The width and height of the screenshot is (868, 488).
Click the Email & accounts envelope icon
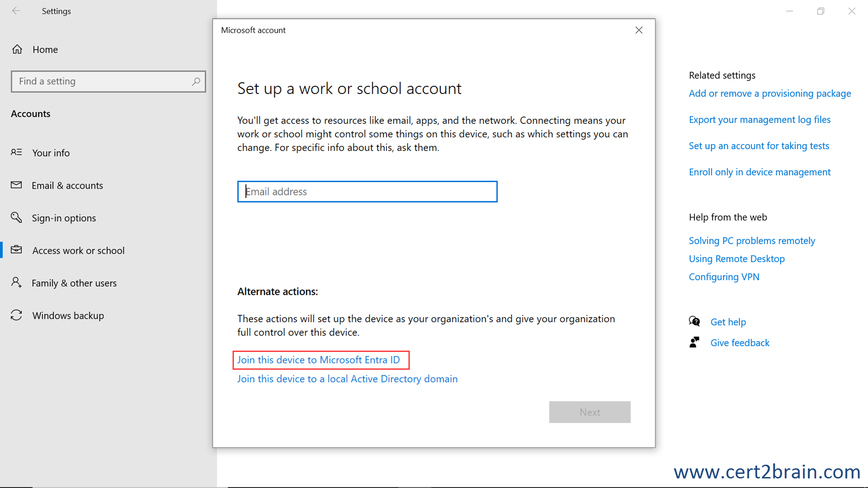pos(16,185)
